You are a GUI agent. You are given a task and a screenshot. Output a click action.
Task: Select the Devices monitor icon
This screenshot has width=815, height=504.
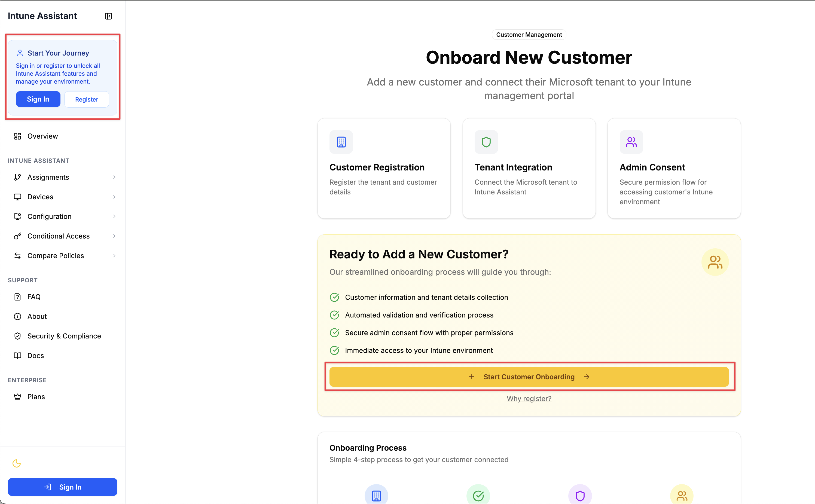(18, 197)
